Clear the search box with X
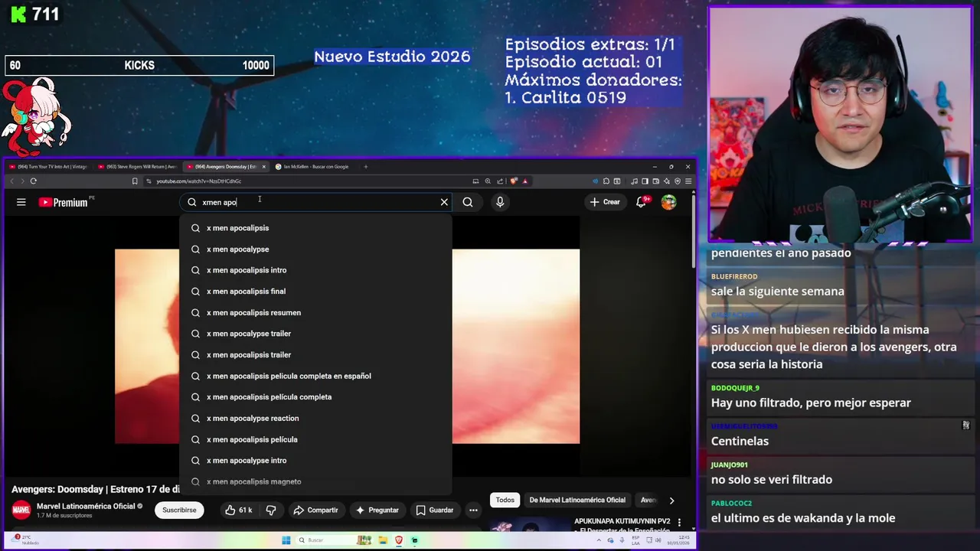This screenshot has width=980, height=551. [x=444, y=202]
